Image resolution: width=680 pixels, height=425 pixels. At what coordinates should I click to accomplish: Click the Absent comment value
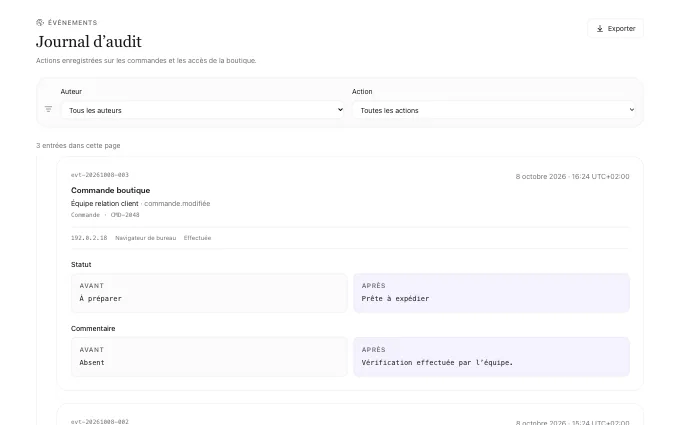(92, 363)
